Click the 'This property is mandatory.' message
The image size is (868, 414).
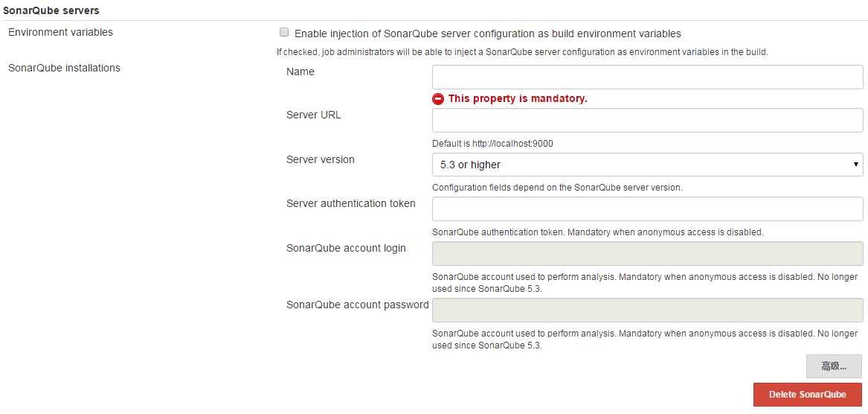tap(518, 98)
